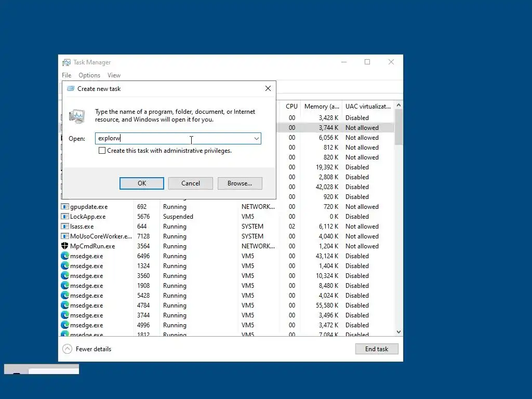Select the LockApp.exe process icon
532x399 pixels.
(x=64, y=217)
